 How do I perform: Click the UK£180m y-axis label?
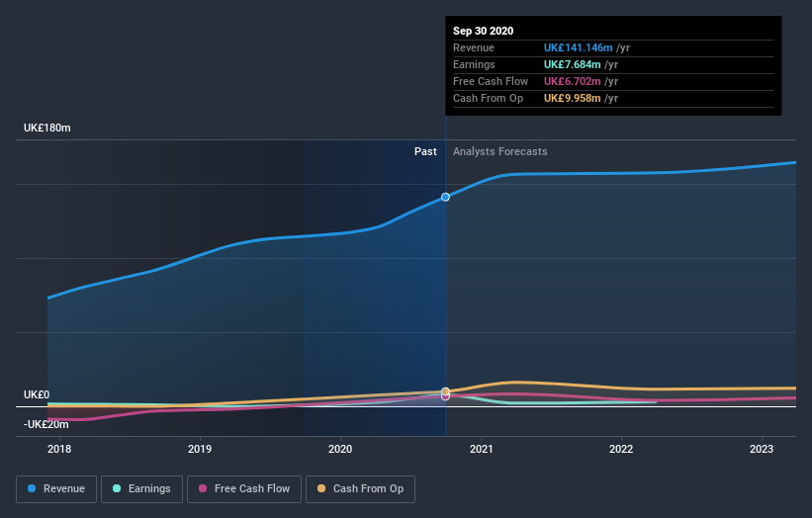[x=47, y=128]
